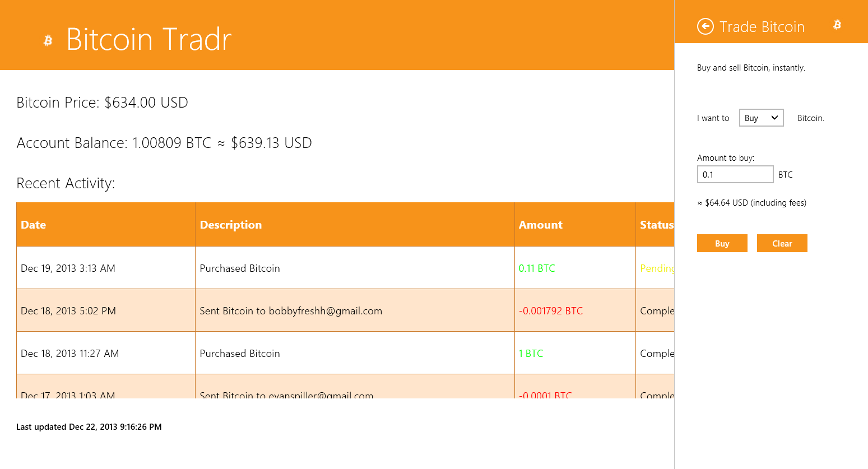Image resolution: width=868 pixels, height=469 pixels.
Task: Click the Amount column header
Action: point(540,225)
